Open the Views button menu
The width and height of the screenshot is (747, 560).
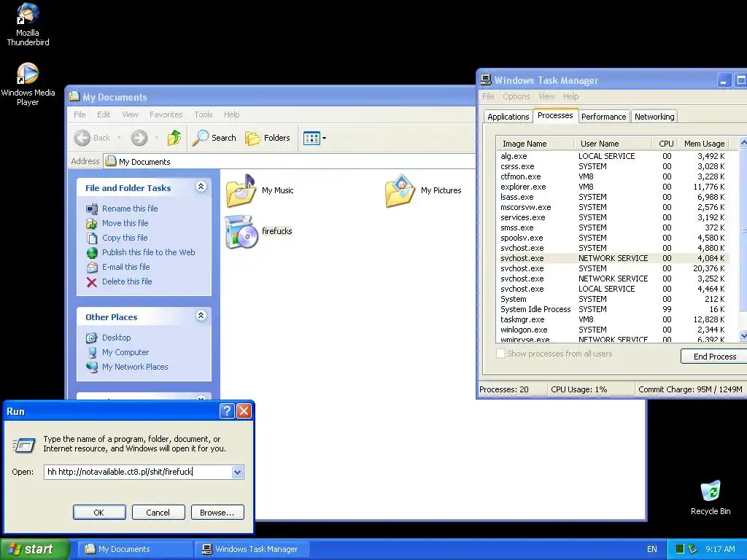tap(315, 138)
